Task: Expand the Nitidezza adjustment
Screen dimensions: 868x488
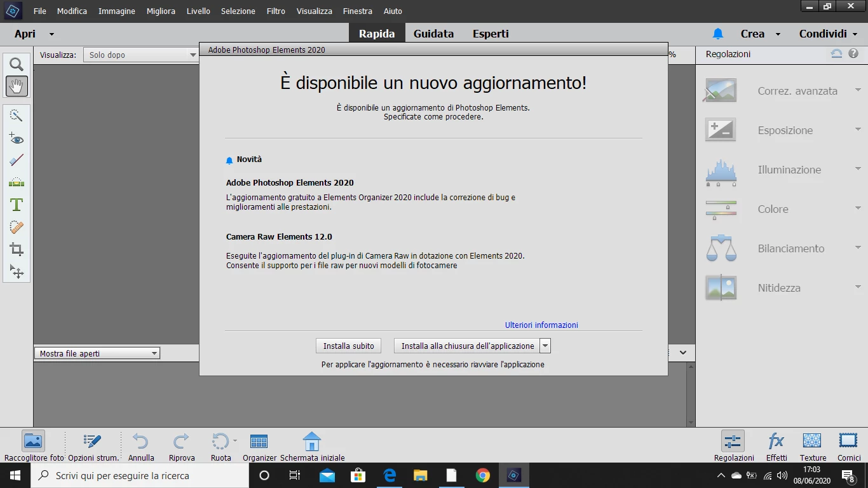Action: tap(858, 287)
